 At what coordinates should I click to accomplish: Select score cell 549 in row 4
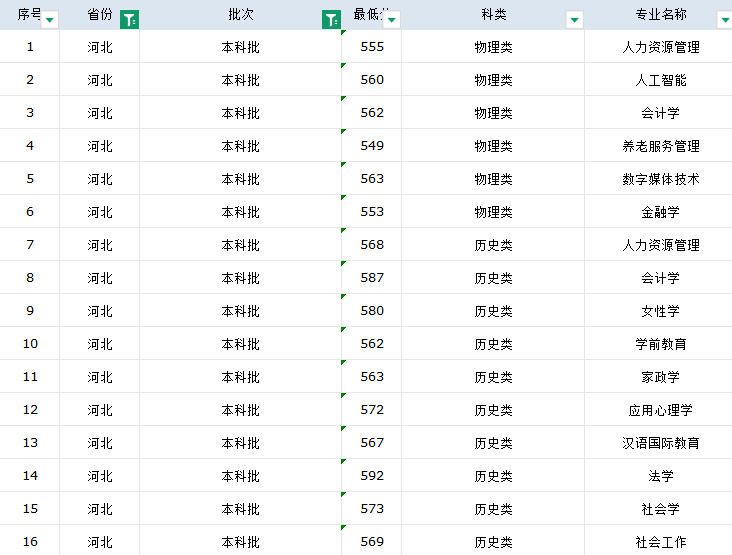pos(372,146)
